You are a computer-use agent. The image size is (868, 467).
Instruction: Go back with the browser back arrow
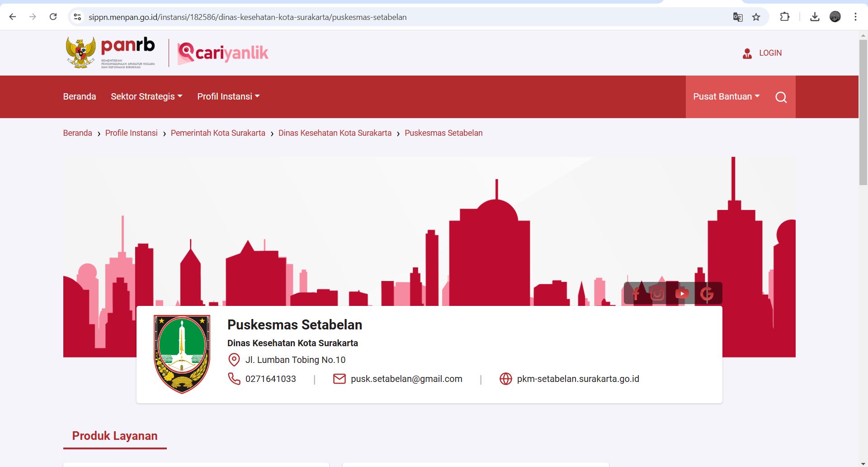13,17
